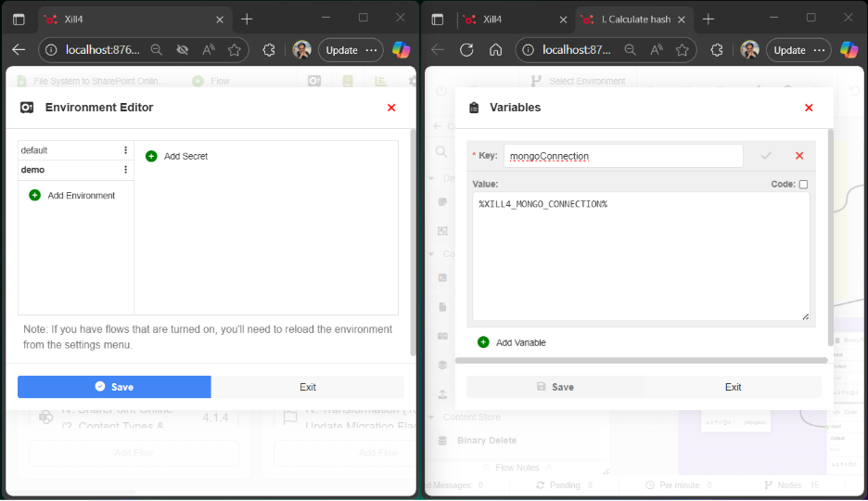Image resolution: width=868 pixels, height=501 pixels.
Task: Delete the mongoConnection variable with red X
Action: pos(799,156)
